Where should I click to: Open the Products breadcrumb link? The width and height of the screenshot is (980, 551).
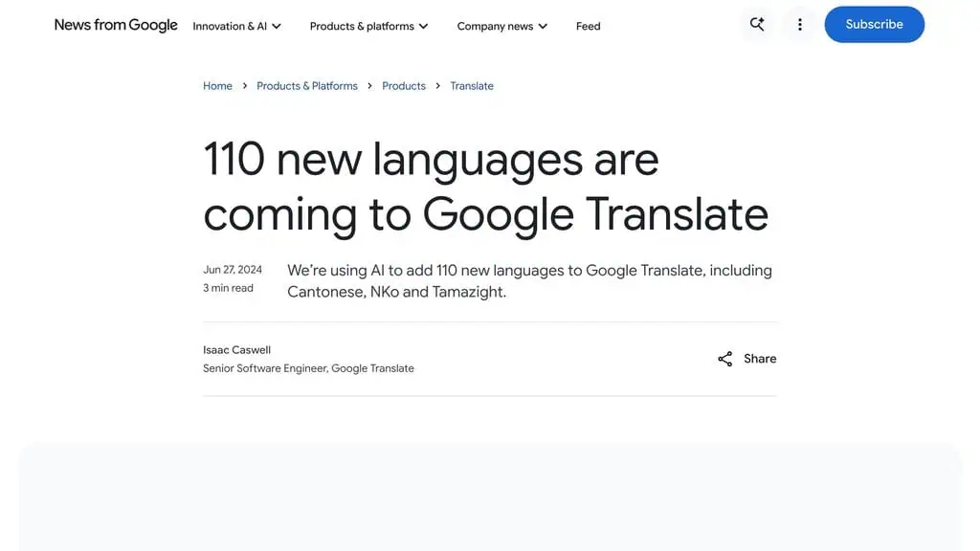click(404, 86)
